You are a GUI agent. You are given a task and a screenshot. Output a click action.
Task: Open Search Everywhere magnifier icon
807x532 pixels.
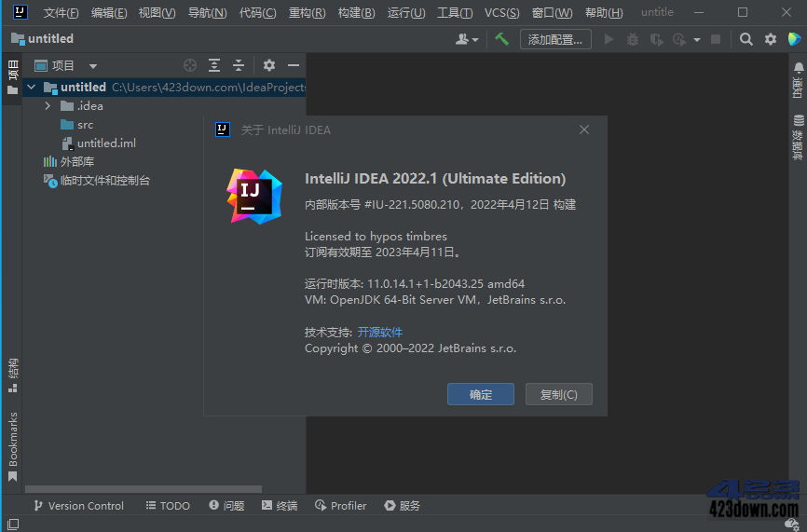[745, 39]
